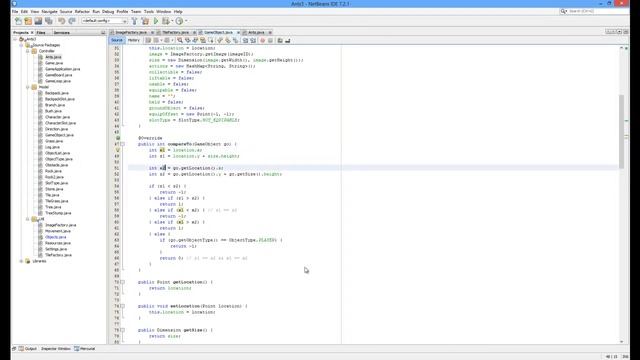Select GameLoop.java in project tree
640x360 pixels.
pos(58,81)
